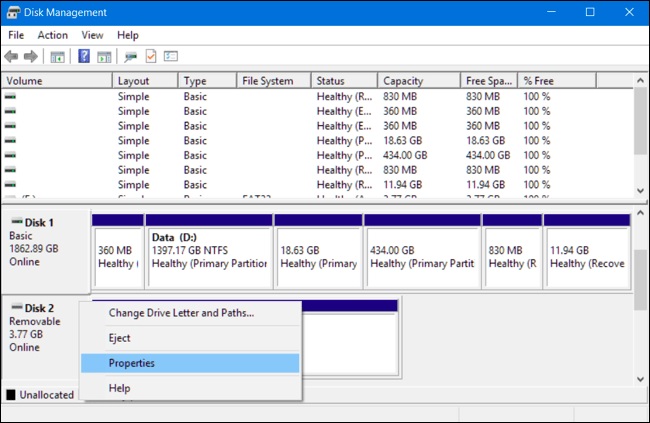
Task: Select Properties in the context menu
Action: 131,363
